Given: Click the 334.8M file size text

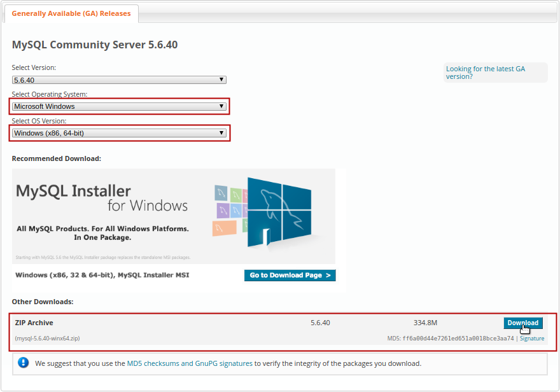Looking at the screenshot, I should click(425, 323).
